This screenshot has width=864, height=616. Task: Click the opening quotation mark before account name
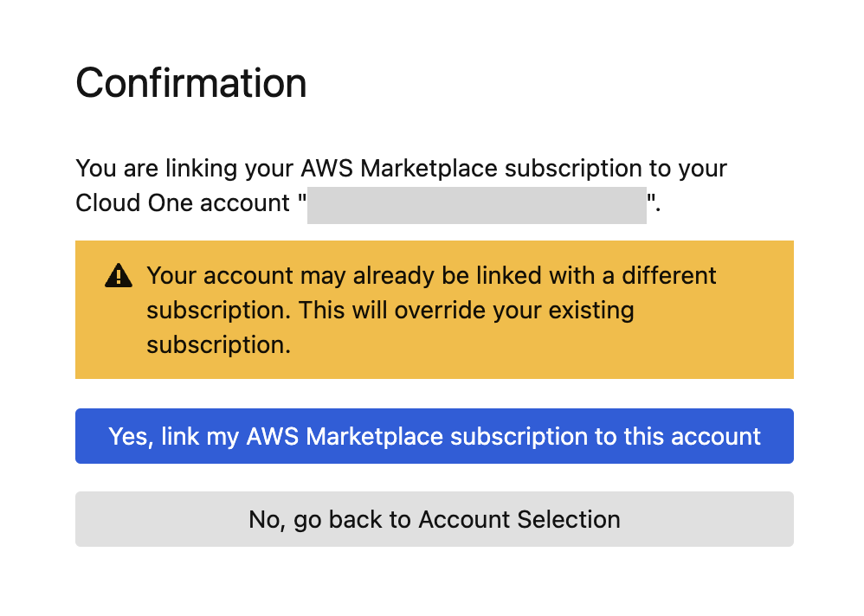(302, 202)
